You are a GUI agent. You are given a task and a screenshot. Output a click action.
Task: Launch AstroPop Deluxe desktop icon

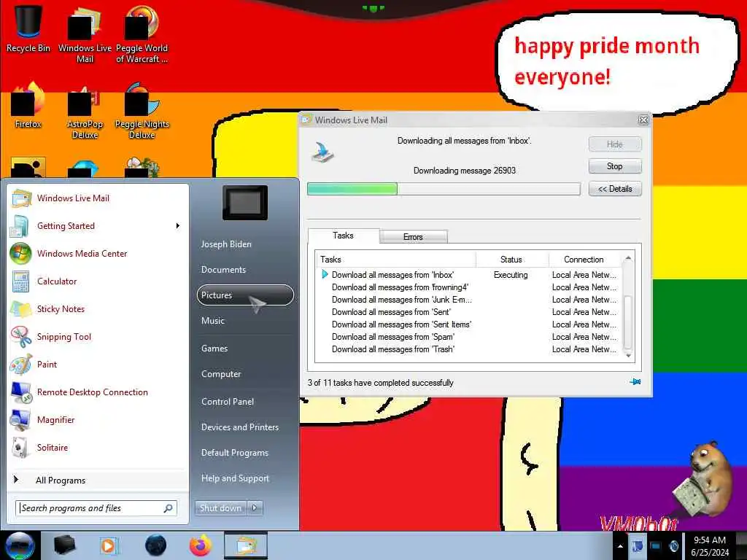(85, 112)
